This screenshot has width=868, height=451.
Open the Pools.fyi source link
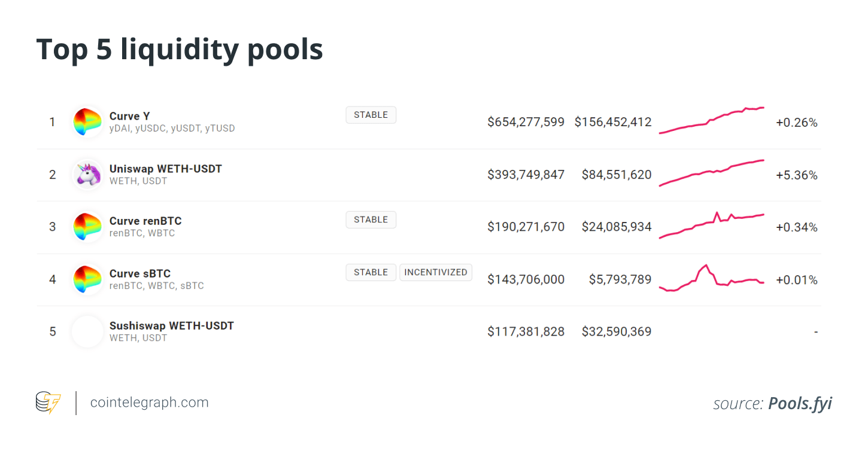[800, 404]
